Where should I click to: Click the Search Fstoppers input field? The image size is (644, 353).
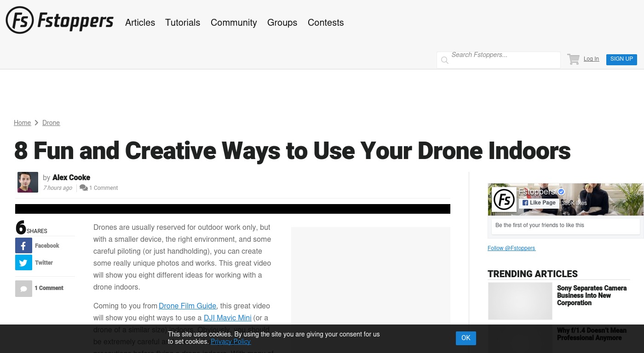[x=499, y=60]
